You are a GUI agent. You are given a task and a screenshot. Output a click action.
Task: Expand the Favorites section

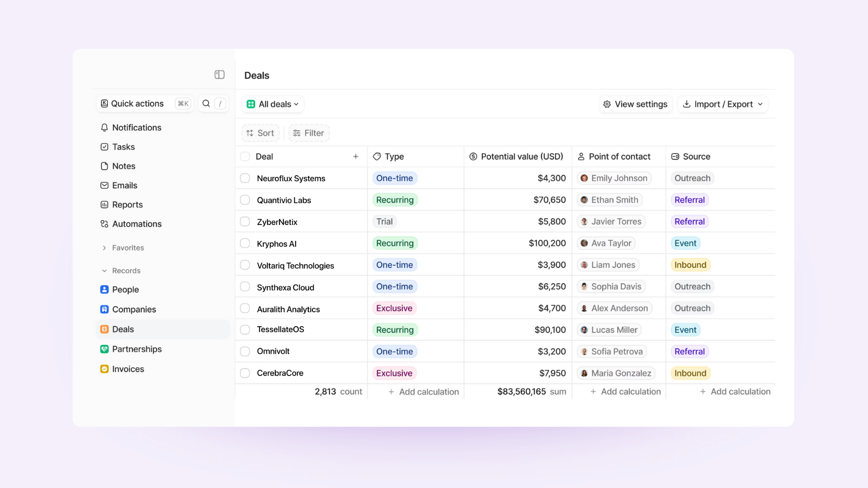click(x=104, y=248)
